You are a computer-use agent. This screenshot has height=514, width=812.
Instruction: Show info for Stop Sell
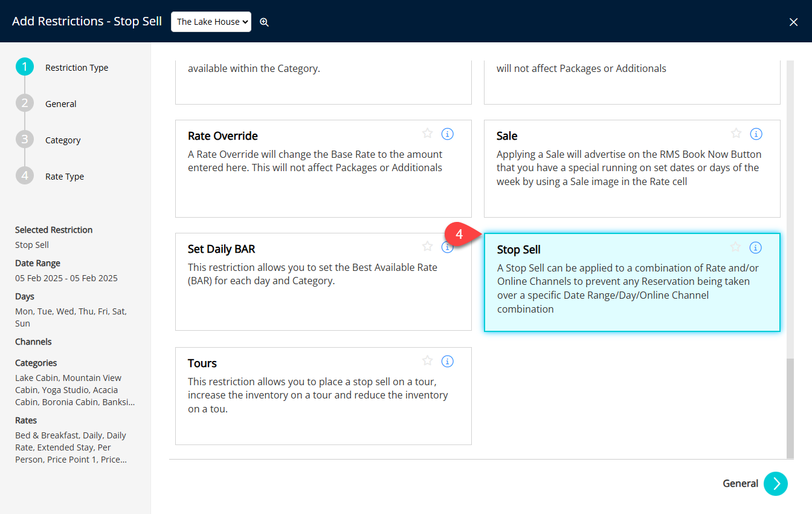click(x=755, y=247)
